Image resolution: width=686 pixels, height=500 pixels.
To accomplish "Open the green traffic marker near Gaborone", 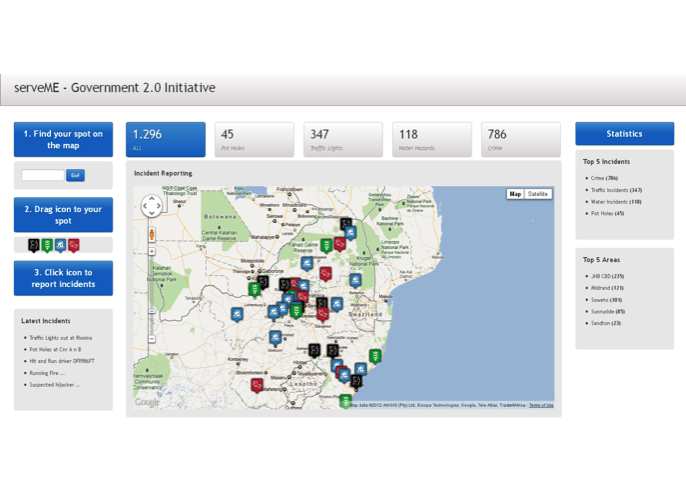I will tap(254, 289).
